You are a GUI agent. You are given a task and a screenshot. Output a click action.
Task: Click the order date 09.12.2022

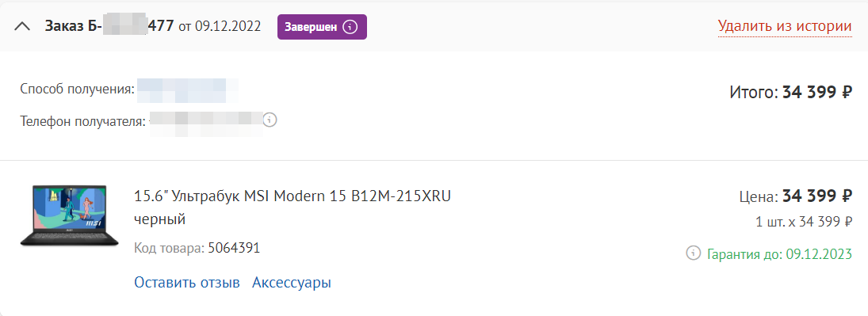tap(228, 26)
